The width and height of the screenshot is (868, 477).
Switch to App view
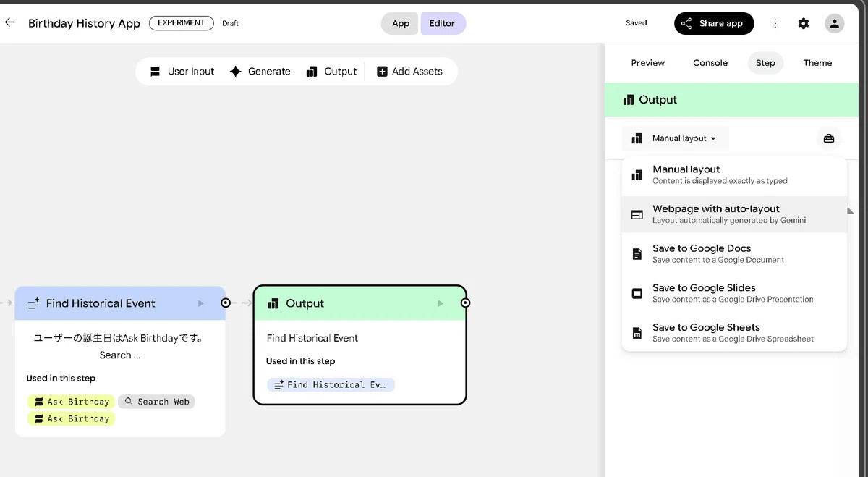pyautogui.click(x=401, y=23)
